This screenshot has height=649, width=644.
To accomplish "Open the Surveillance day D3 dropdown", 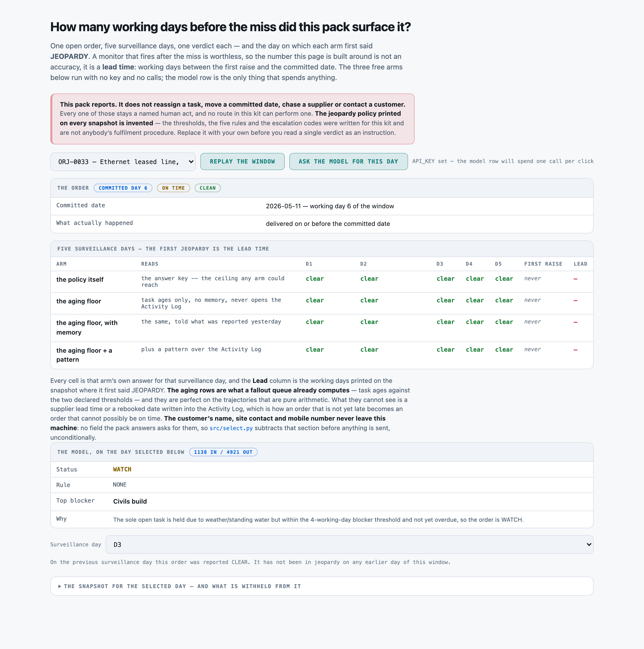I will click(x=349, y=545).
